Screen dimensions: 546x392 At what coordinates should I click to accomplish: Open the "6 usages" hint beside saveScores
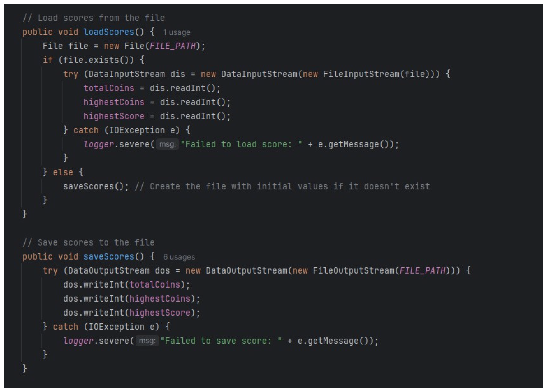(x=179, y=257)
